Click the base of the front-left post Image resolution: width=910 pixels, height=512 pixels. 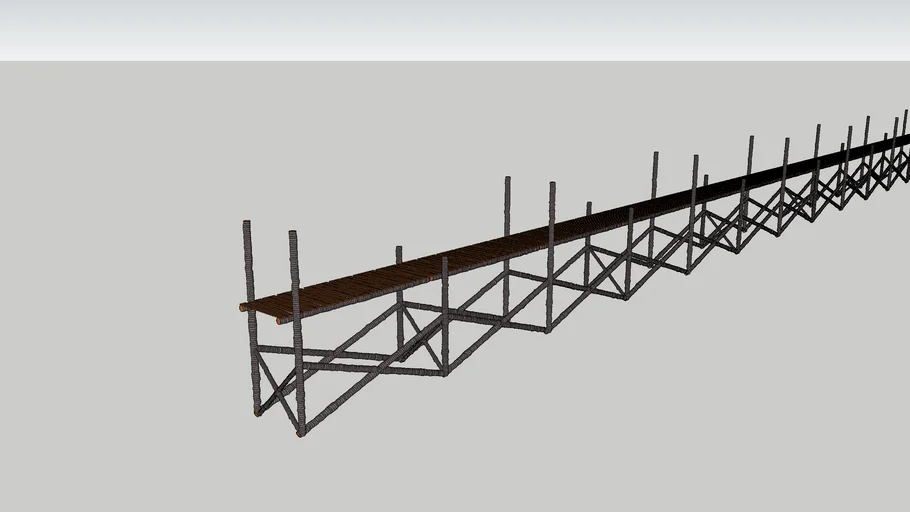[257, 410]
